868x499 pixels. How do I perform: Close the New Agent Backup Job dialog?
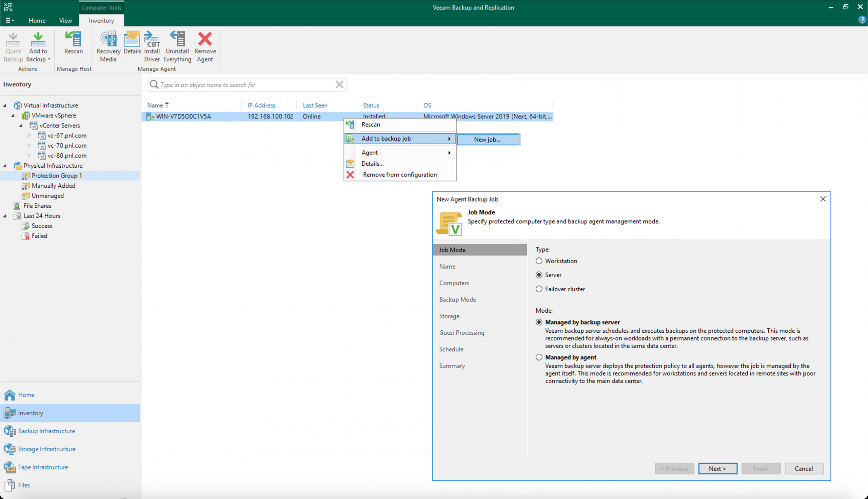(822, 199)
